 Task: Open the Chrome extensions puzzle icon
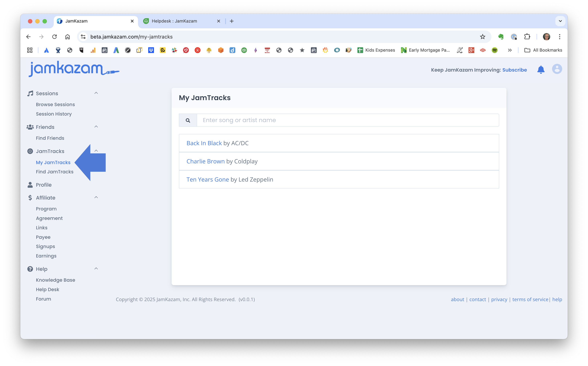tap(527, 37)
